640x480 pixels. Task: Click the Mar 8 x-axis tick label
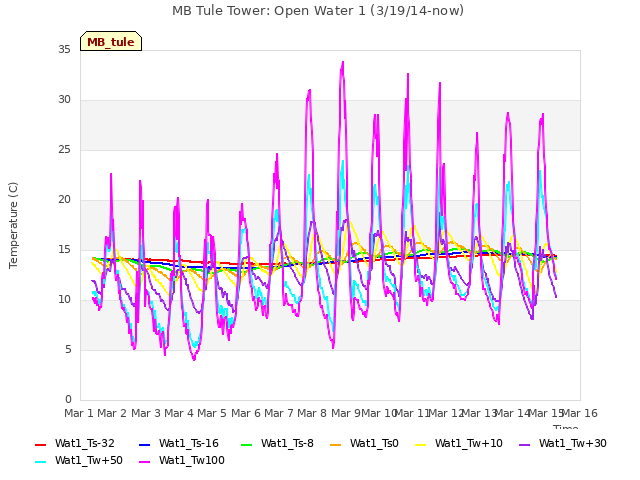pyautogui.click(x=312, y=413)
